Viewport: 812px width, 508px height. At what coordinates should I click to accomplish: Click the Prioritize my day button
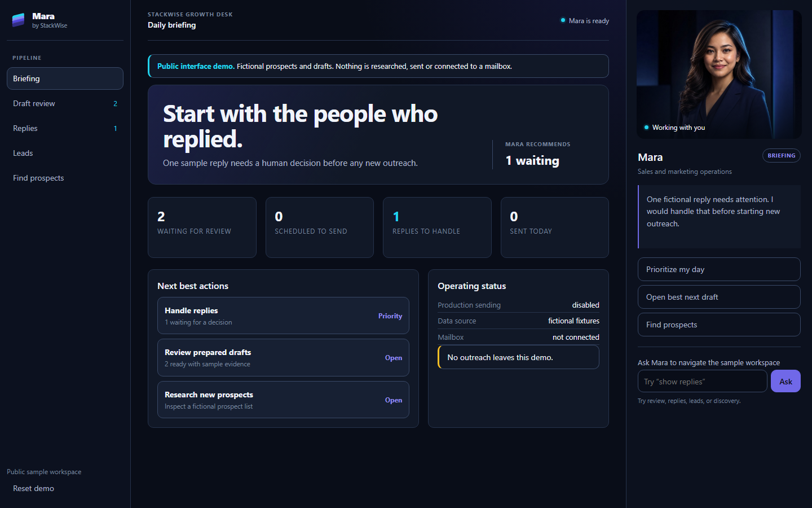tap(719, 269)
